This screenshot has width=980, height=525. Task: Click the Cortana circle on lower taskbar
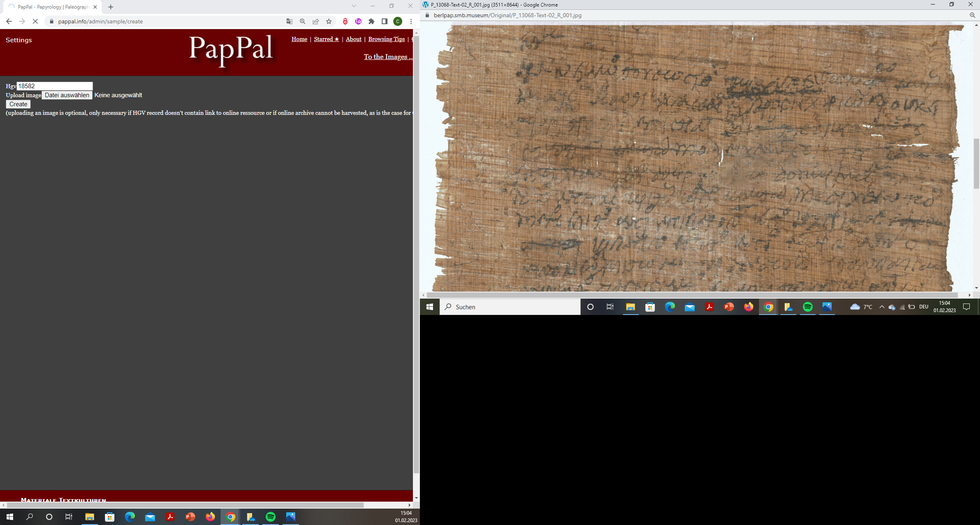tap(49, 517)
